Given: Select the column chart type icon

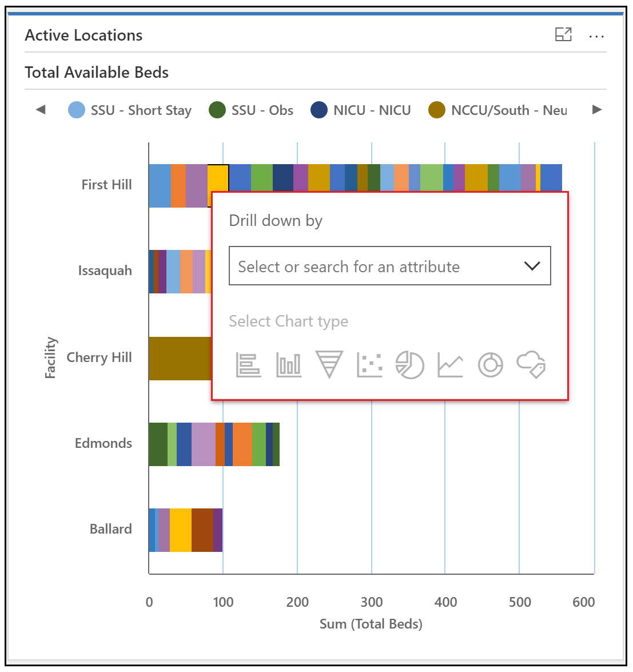Looking at the screenshot, I should (x=289, y=364).
